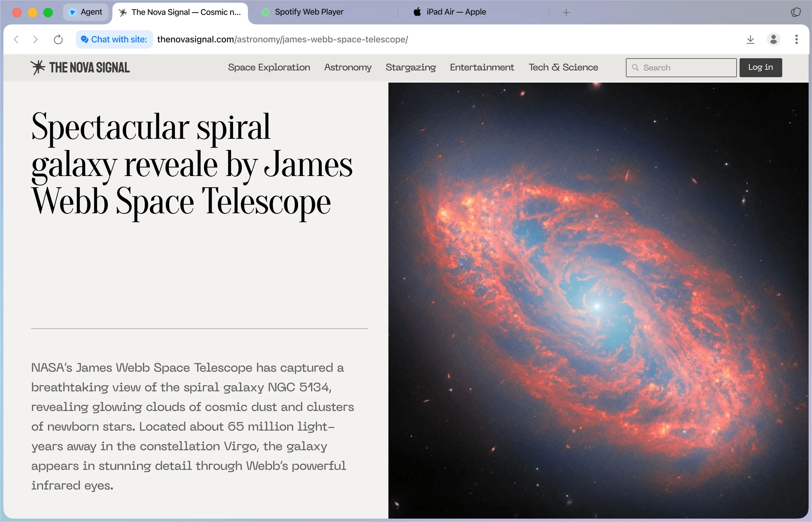Viewport: 812px width, 522px height.
Task: Click the Nova Signal star logo
Action: pos(38,67)
